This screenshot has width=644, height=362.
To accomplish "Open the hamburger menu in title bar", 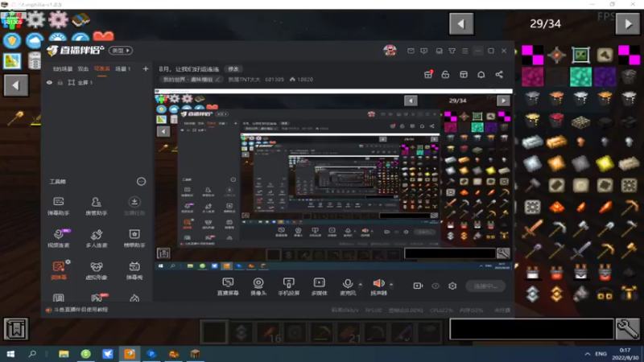I will pyautogui.click(x=465, y=51).
